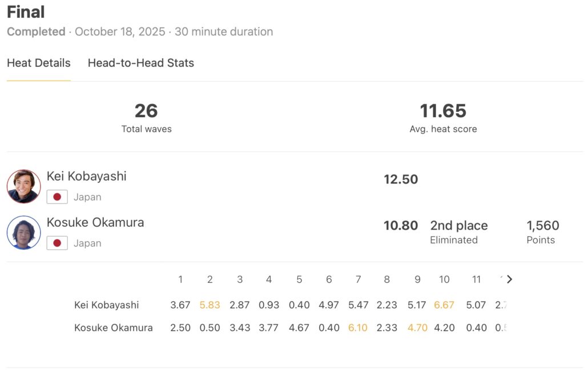Click the 26 Total waves statistic
The height and width of the screenshot is (373, 588).
point(146,111)
